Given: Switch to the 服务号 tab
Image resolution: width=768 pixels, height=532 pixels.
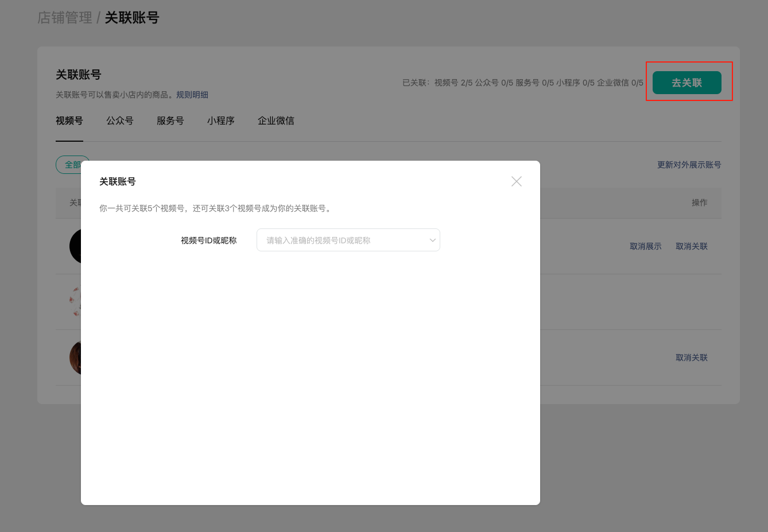Looking at the screenshot, I should [x=170, y=121].
